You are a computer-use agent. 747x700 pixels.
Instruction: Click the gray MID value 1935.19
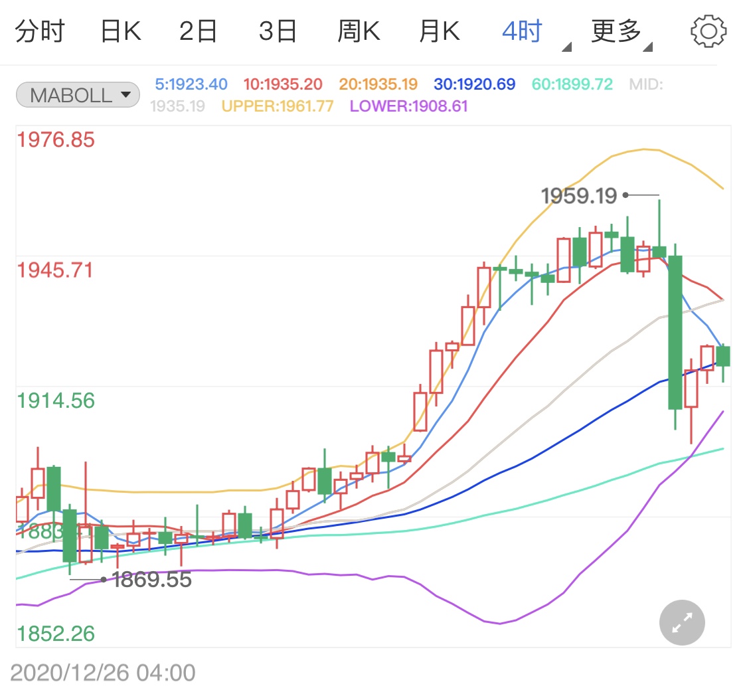pyautogui.click(x=178, y=106)
